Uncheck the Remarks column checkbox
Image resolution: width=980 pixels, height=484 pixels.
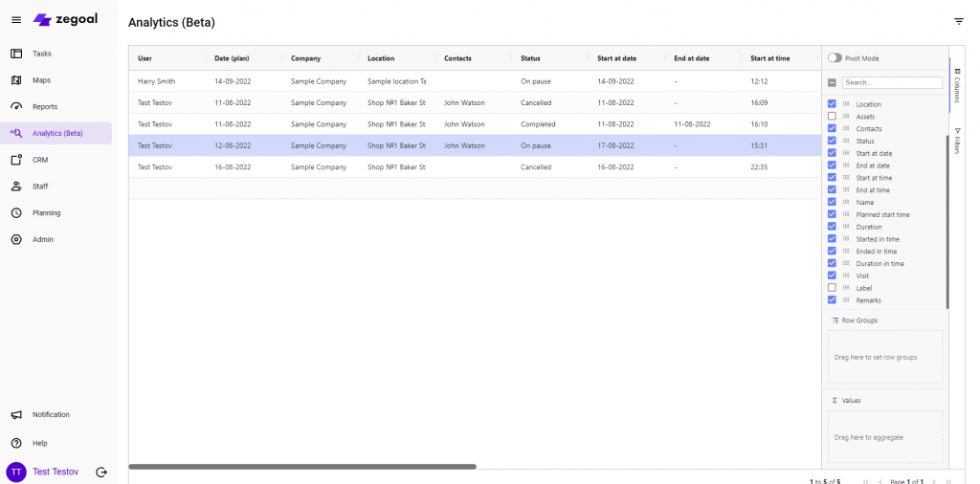tap(833, 300)
